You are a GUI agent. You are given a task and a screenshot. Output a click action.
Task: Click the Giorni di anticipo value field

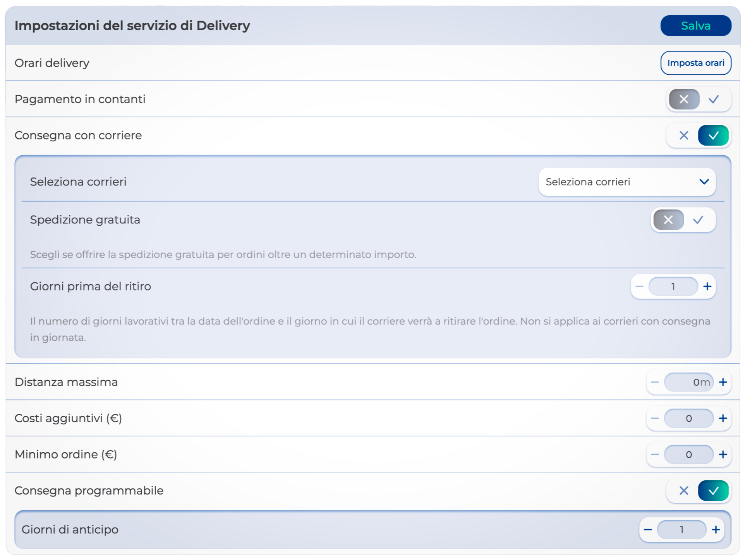point(681,529)
